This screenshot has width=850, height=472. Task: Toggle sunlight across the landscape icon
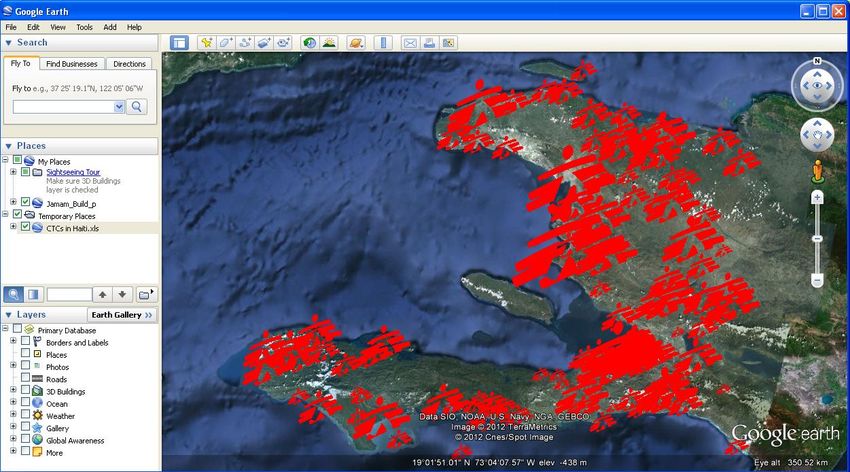click(x=329, y=43)
